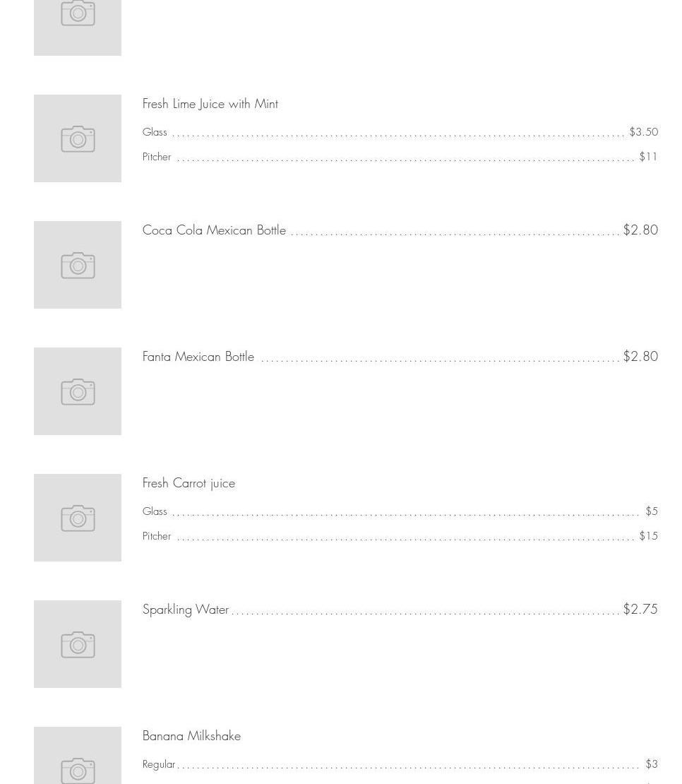Select the Fanta Mexican Bottle title

(198, 357)
